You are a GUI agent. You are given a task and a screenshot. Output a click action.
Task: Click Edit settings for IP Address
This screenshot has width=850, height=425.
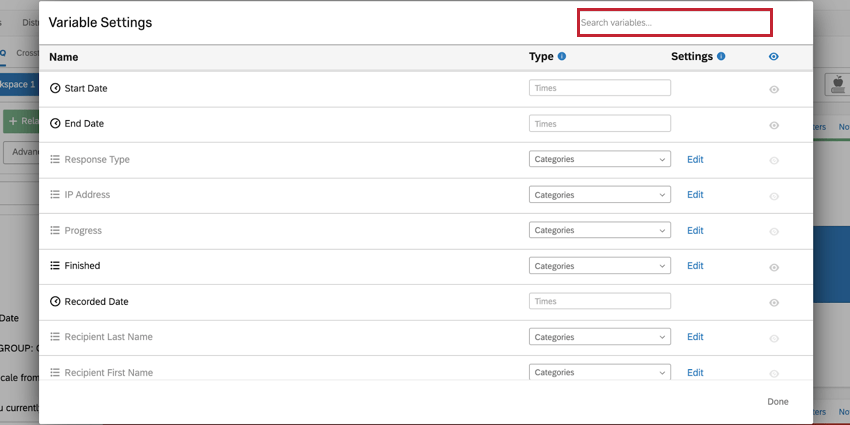pos(695,195)
